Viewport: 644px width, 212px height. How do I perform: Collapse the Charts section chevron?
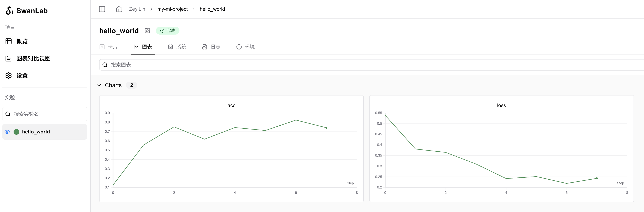coord(99,85)
